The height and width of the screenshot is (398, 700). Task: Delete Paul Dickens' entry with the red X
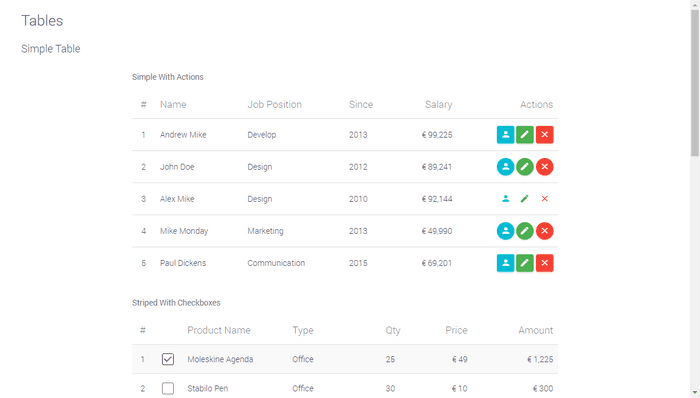[x=545, y=263]
